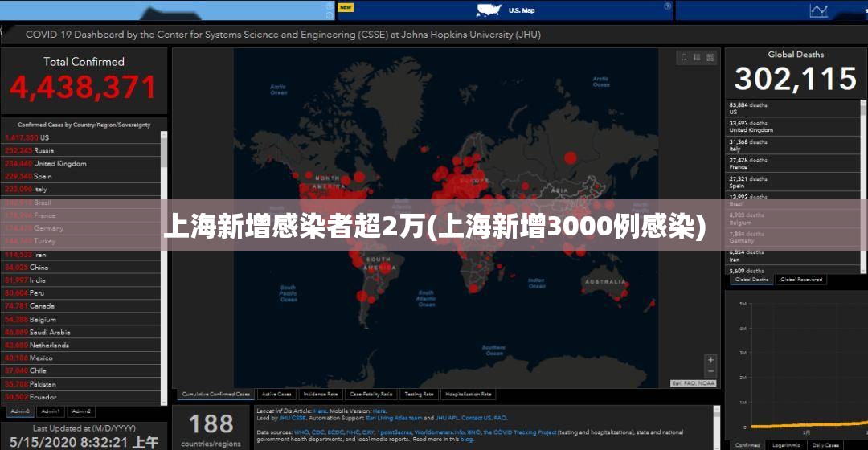
Task: Open the Contact US link
Action: point(476,419)
